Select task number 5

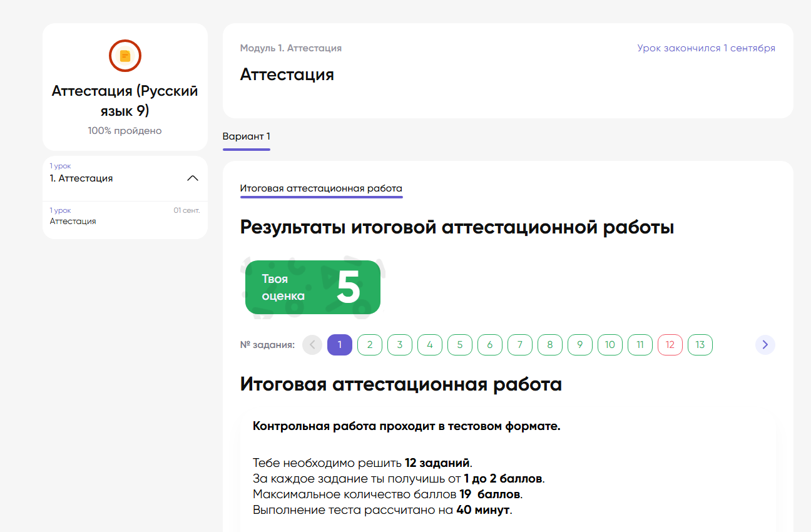point(460,345)
